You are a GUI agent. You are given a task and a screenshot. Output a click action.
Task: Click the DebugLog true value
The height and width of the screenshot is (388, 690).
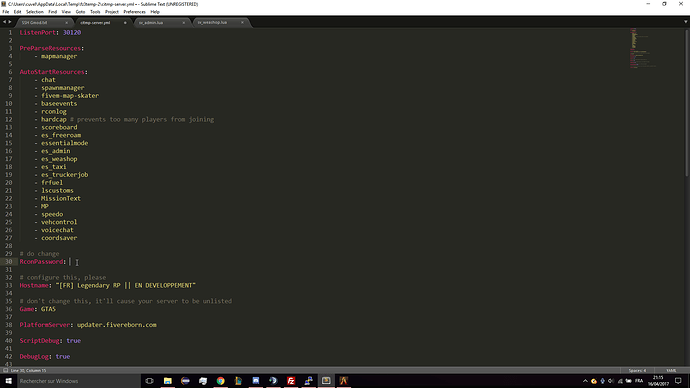[x=63, y=357]
